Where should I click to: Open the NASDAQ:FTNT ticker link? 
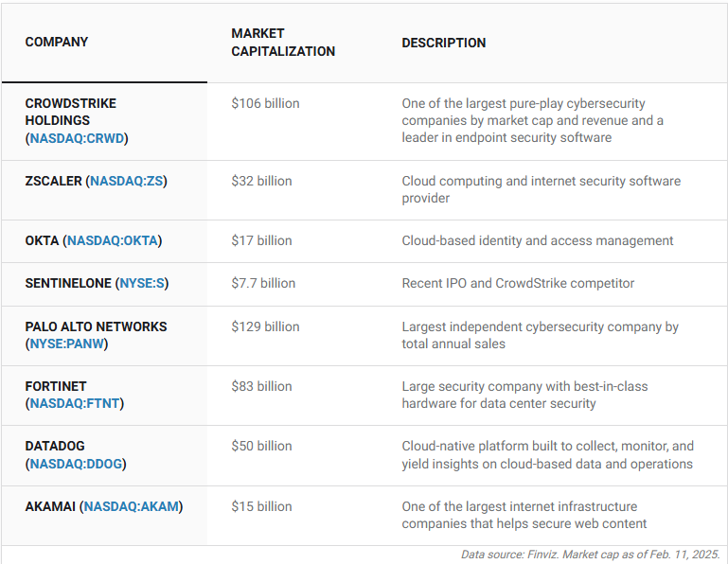pos(75,403)
